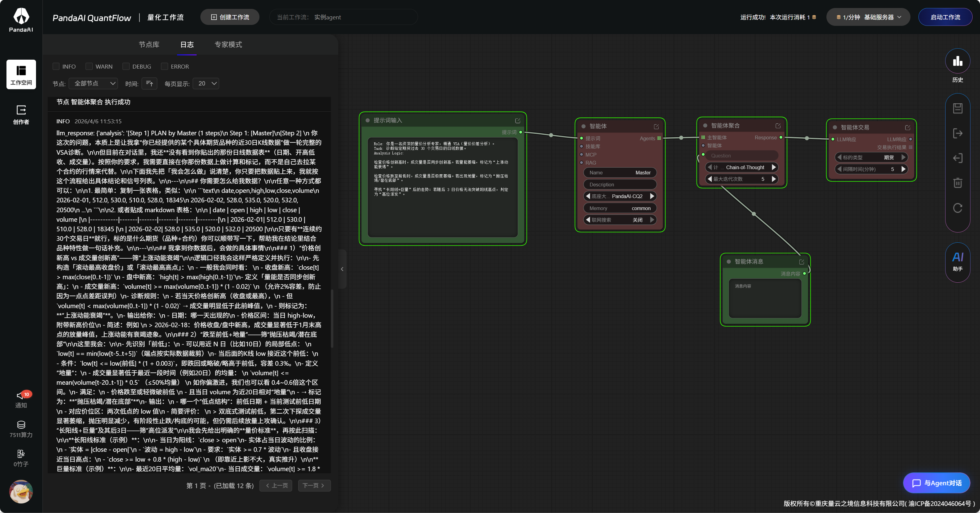The image size is (980, 513).
Task: Open the 创作者 sidebar item
Action: (21, 114)
